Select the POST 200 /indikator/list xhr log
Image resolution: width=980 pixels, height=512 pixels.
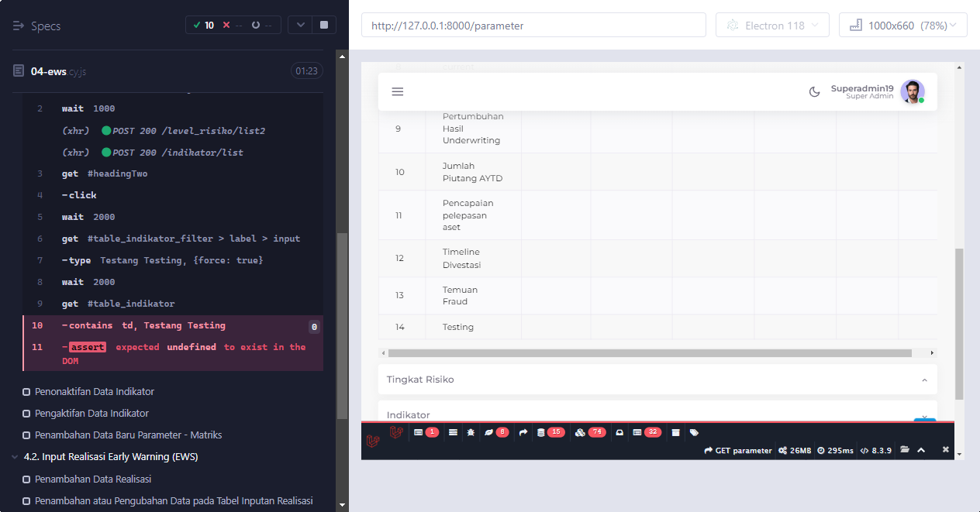pyautogui.click(x=174, y=152)
